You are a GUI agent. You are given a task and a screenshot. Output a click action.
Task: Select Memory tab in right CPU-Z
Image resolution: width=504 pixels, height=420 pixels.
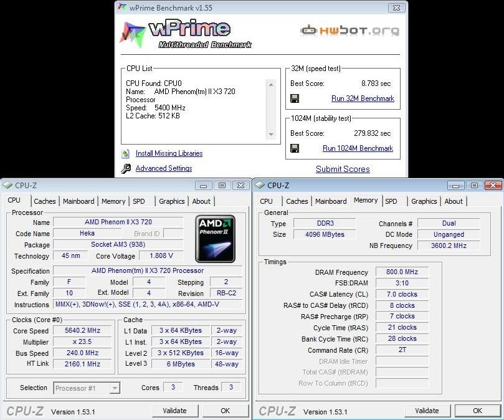(x=366, y=201)
